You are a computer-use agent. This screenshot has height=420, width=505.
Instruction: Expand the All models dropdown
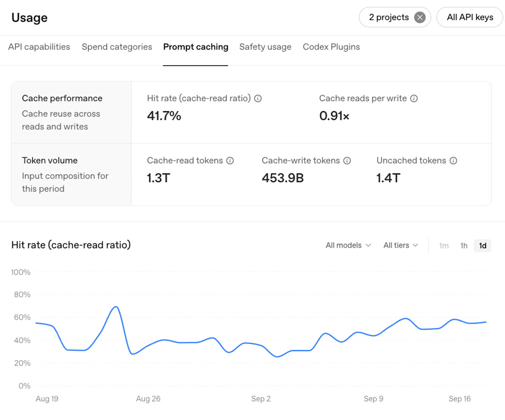[x=348, y=245]
